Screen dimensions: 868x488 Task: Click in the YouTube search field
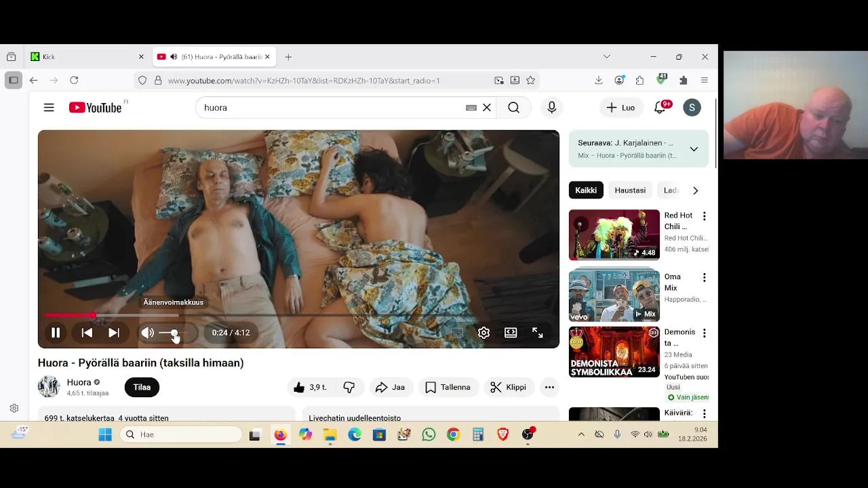click(331, 107)
